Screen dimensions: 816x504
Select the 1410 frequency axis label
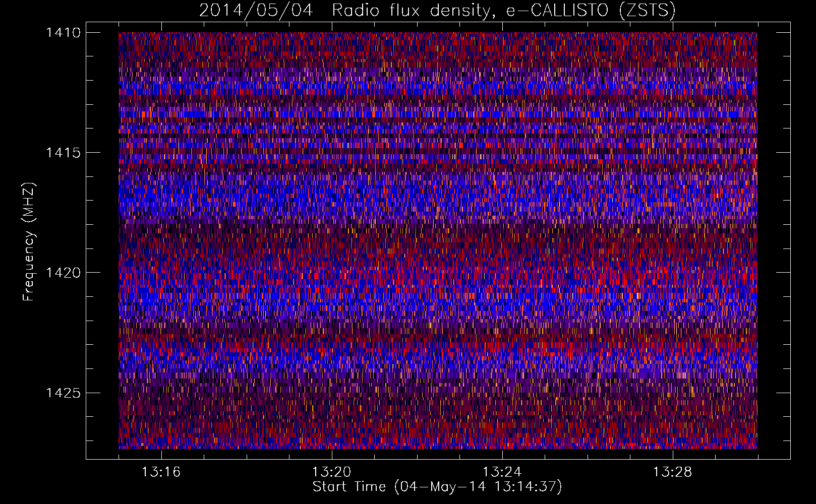pos(63,33)
